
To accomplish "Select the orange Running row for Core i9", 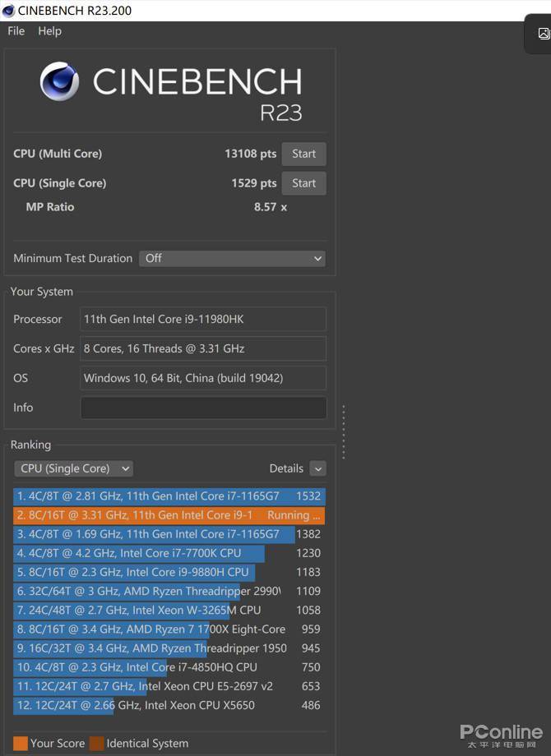I will point(169,515).
